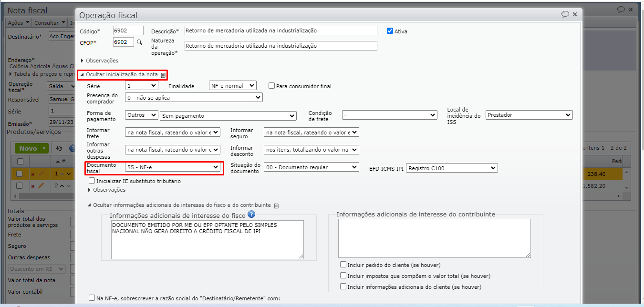This screenshot has width=644, height=307.
Task: Check Inicializar IE substituto tributário
Action: 92,181
